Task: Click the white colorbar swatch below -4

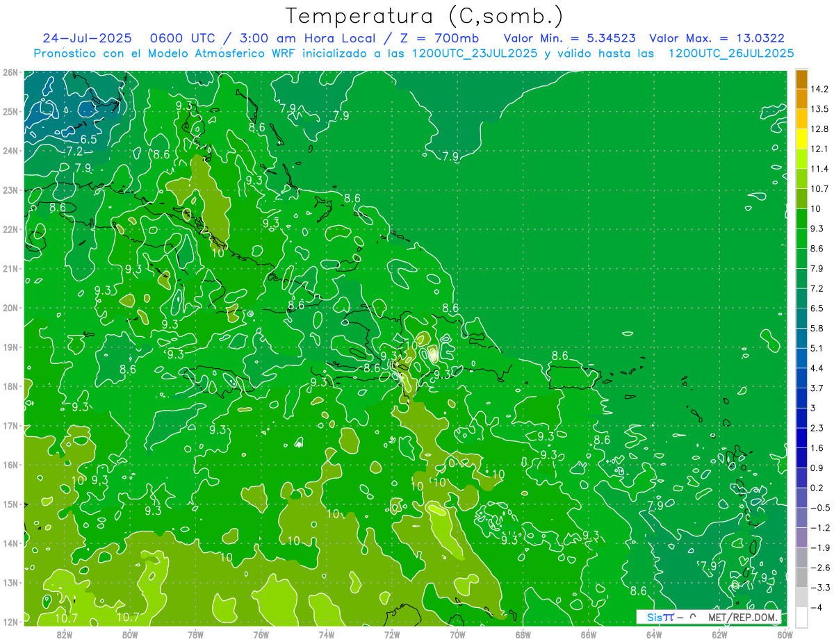Action: [801, 617]
